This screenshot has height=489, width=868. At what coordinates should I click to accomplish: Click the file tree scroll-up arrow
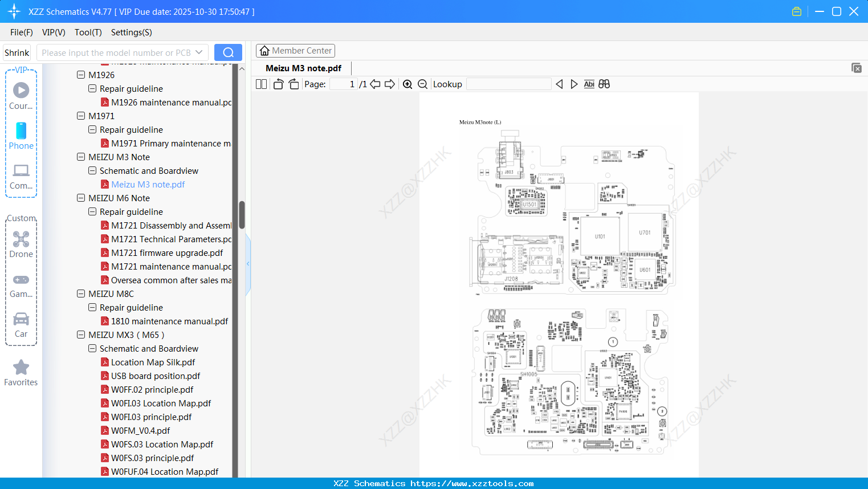[242, 68]
